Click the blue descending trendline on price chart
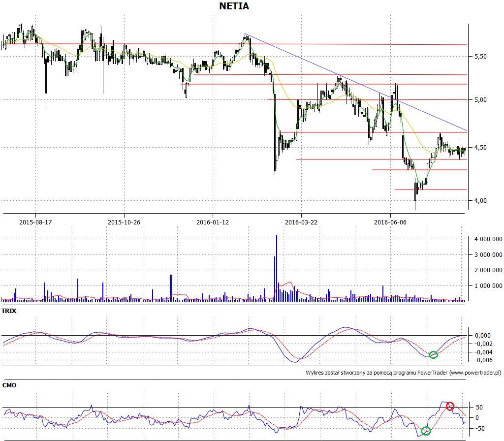Image resolution: width=504 pixels, height=441 pixels. point(355,82)
